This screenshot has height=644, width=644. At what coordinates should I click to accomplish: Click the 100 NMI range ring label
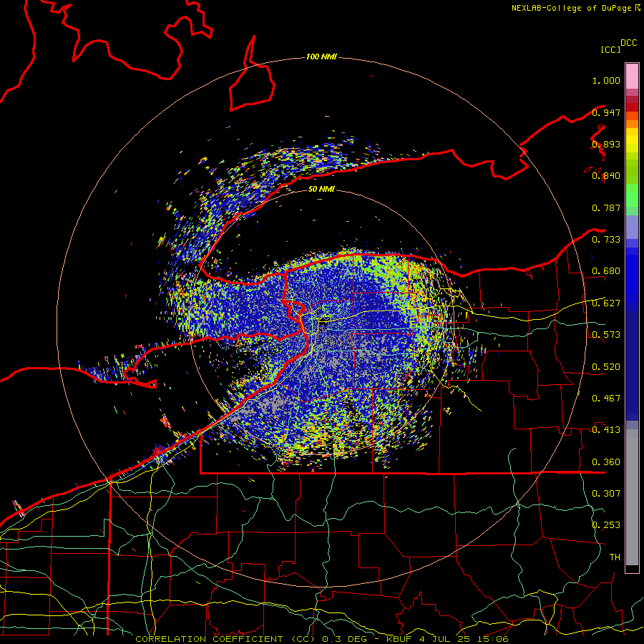pyautogui.click(x=321, y=57)
